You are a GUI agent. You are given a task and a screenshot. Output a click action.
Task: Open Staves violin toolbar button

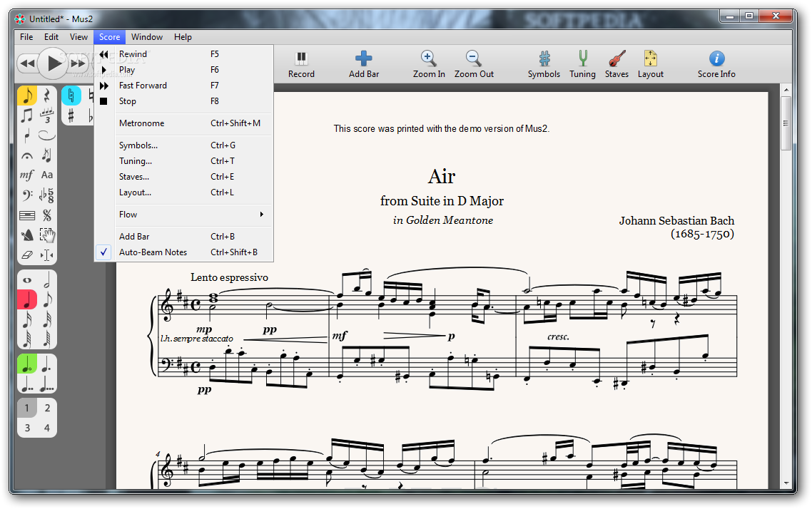pos(616,65)
